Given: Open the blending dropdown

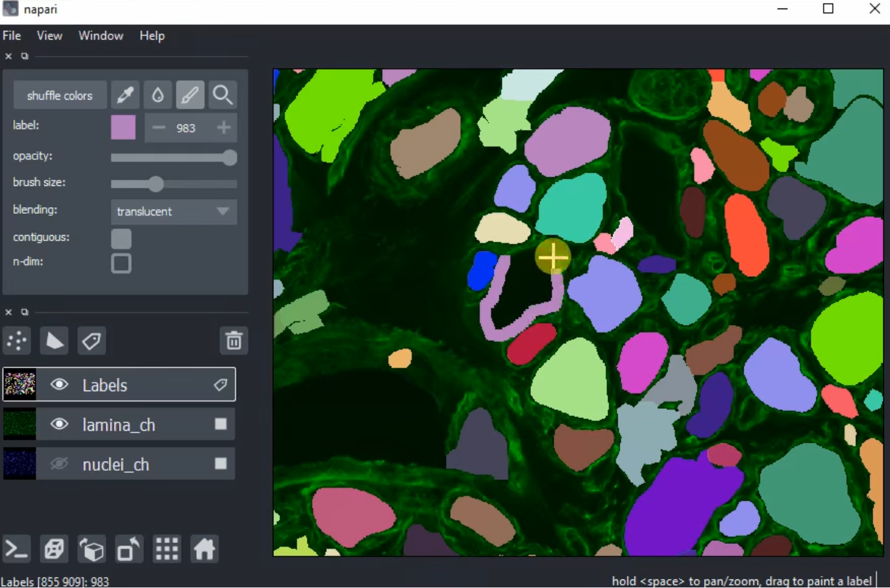Looking at the screenshot, I should (x=174, y=211).
